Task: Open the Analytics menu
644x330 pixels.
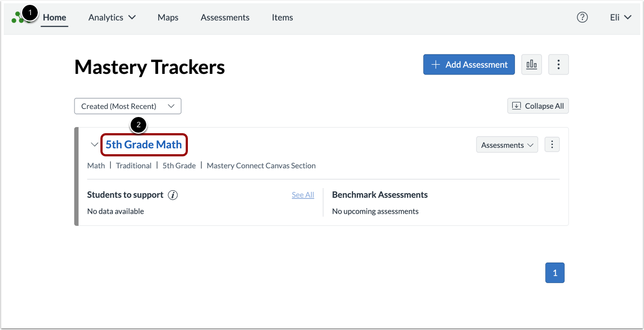Action: click(112, 17)
